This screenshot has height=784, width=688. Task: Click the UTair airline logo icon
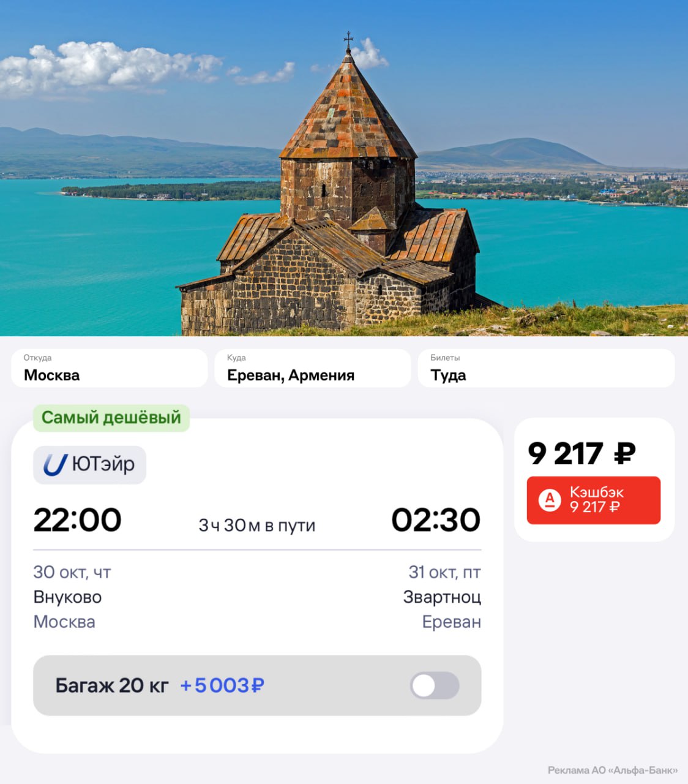pos(55,465)
